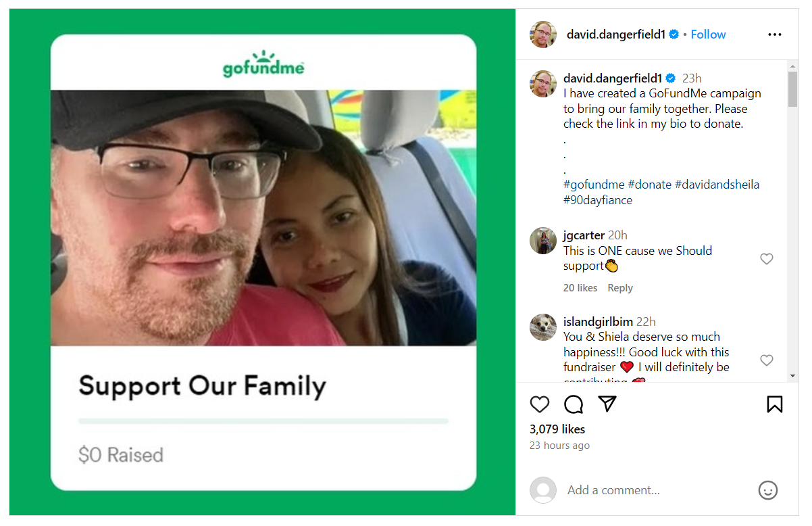812x526 pixels.
Task: Share the post using the paper plane icon
Action: click(x=608, y=404)
